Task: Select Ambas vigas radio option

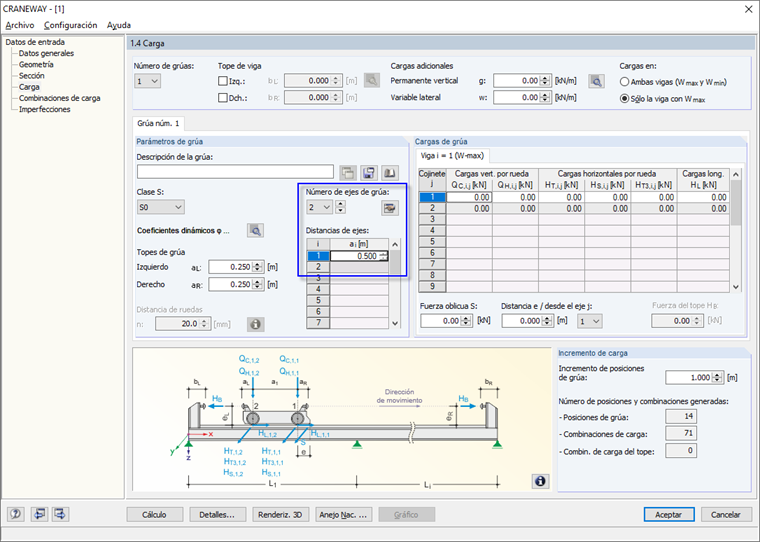Action: click(x=625, y=82)
